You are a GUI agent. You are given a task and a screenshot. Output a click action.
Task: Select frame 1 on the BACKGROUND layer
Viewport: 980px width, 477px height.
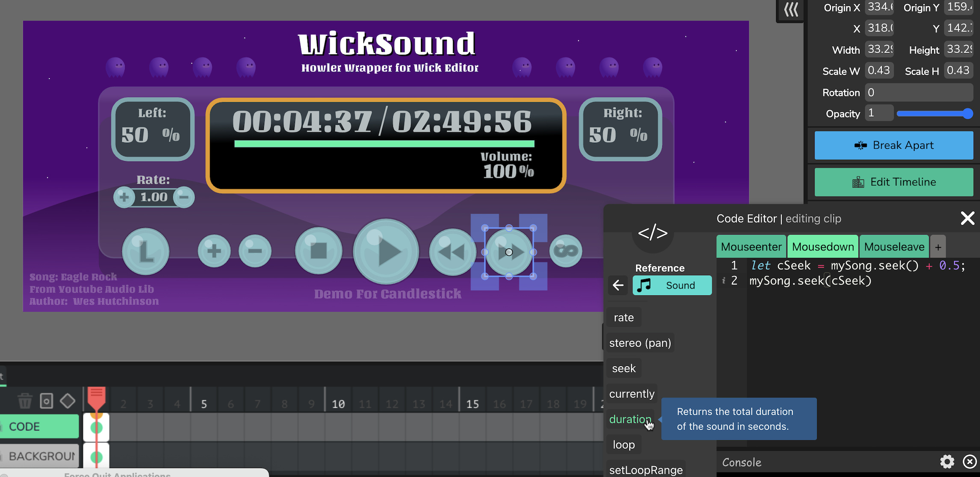(x=96, y=456)
